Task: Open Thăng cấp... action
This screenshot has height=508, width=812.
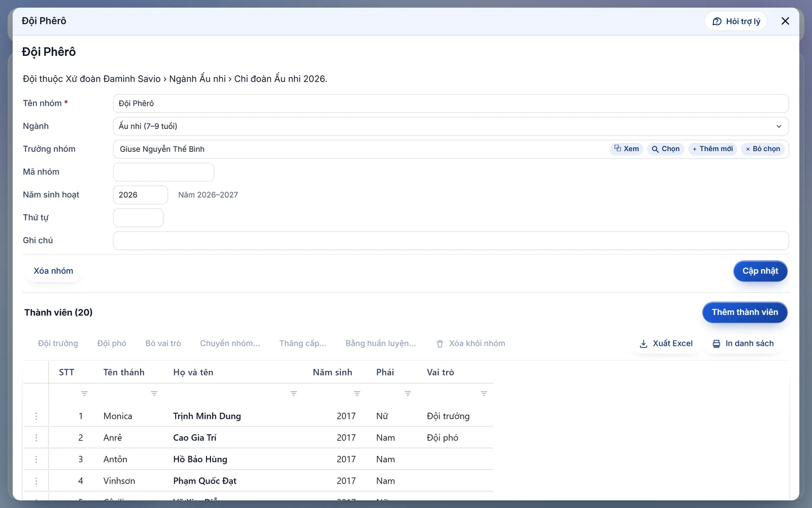Action: (303, 343)
